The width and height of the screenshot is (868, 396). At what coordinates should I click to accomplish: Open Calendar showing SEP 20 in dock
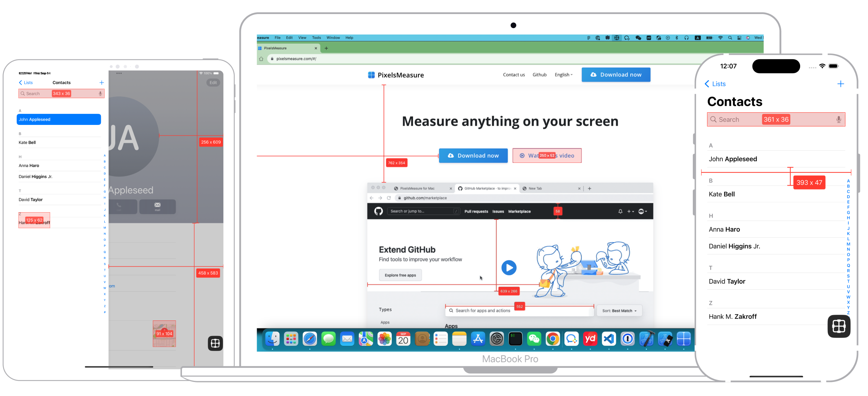tap(403, 339)
